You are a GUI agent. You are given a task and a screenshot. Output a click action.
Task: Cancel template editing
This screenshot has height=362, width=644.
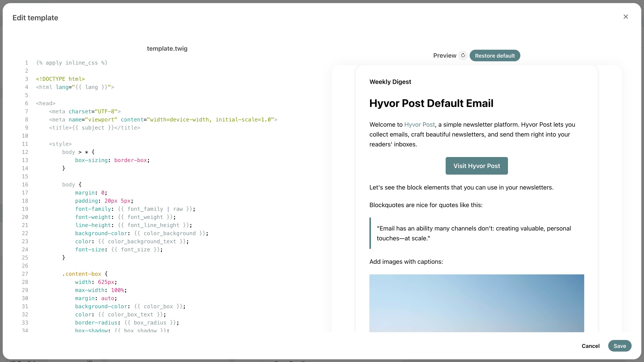[590, 346]
